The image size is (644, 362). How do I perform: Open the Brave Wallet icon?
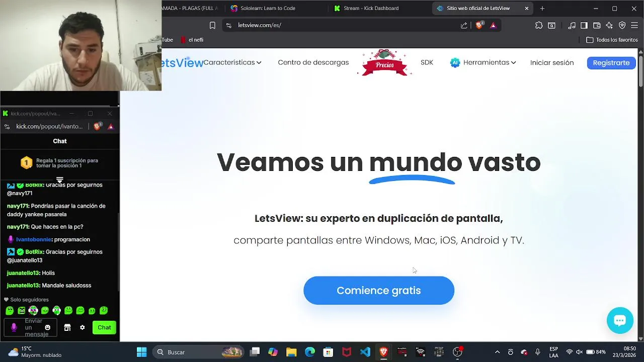click(597, 25)
